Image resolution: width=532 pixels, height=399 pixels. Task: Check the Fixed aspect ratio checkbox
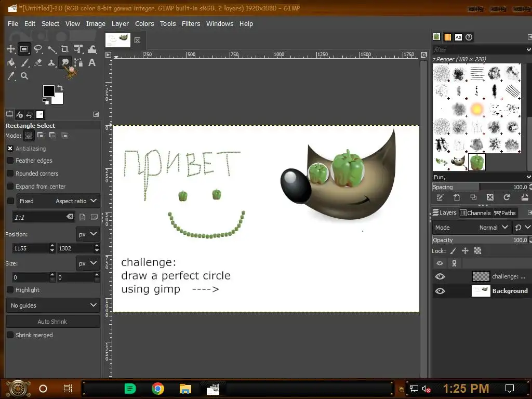click(x=10, y=201)
